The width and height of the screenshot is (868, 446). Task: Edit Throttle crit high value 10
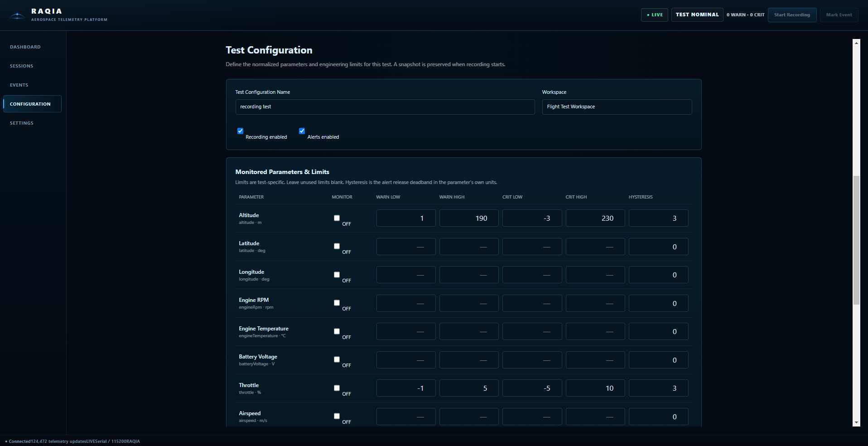[595, 388]
